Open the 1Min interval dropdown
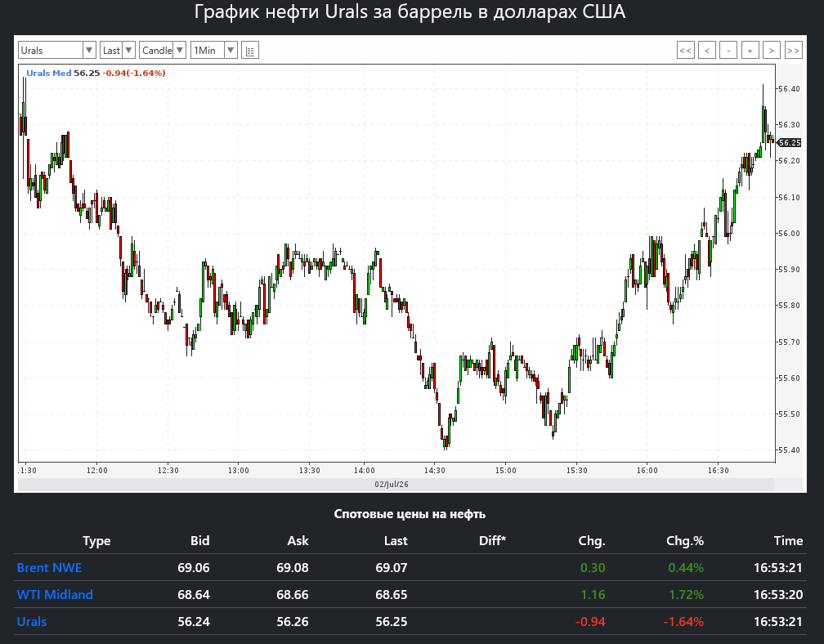The height and width of the screenshot is (644, 824). pyautogui.click(x=214, y=51)
